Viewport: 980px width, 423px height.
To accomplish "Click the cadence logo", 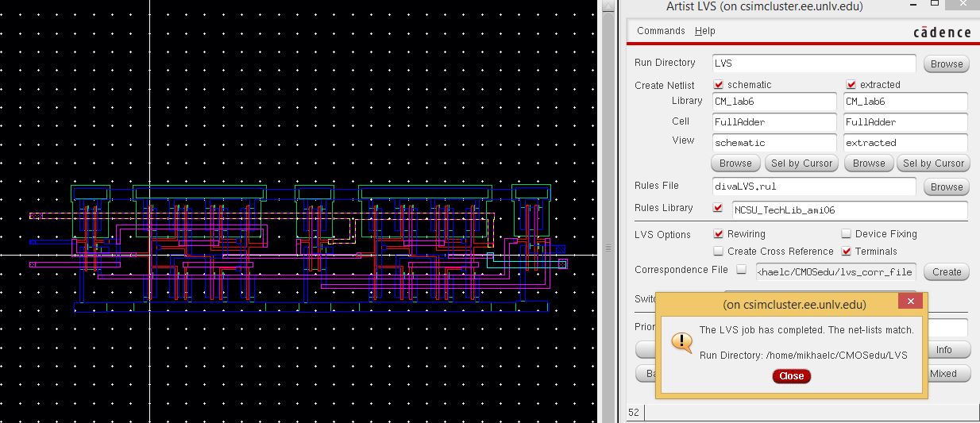I will (942, 32).
